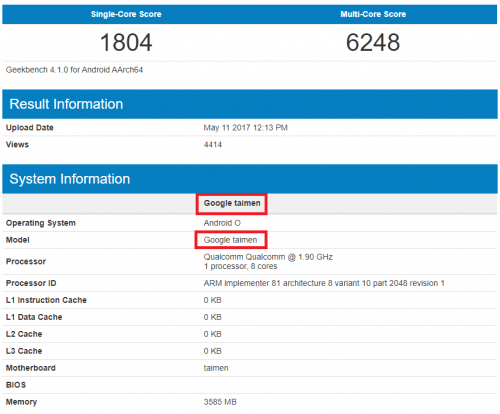
Task: Click the BIOS label
Action: point(16,385)
